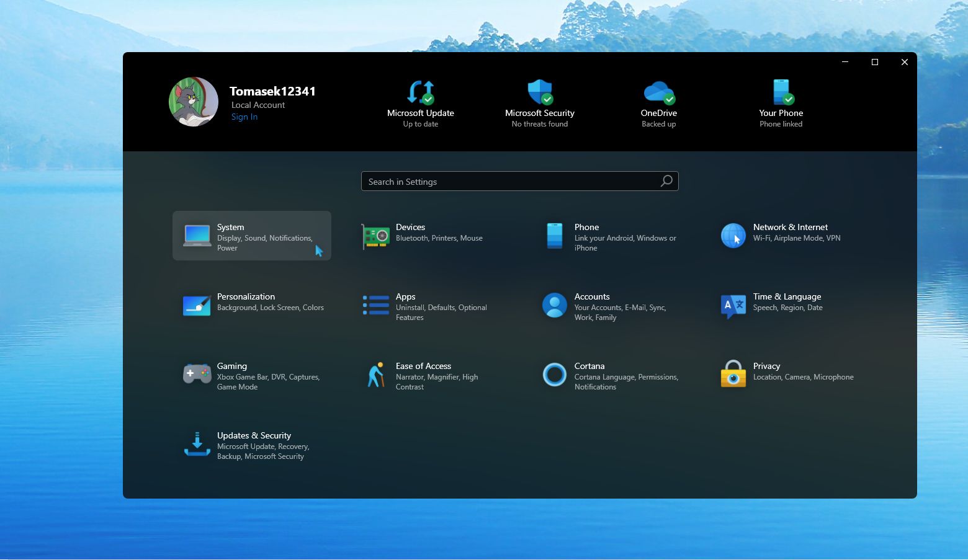968x560 pixels.
Task: Click the Backed up status text
Action: (659, 124)
